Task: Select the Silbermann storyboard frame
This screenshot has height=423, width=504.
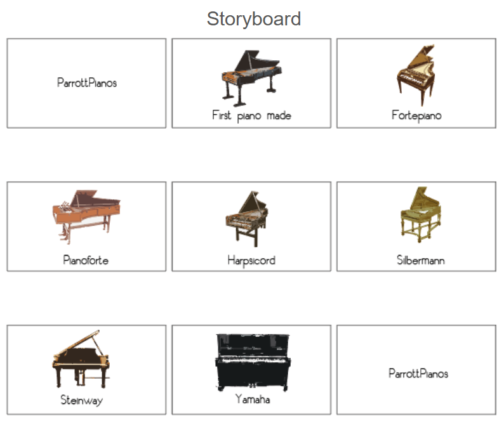Action: click(x=416, y=226)
